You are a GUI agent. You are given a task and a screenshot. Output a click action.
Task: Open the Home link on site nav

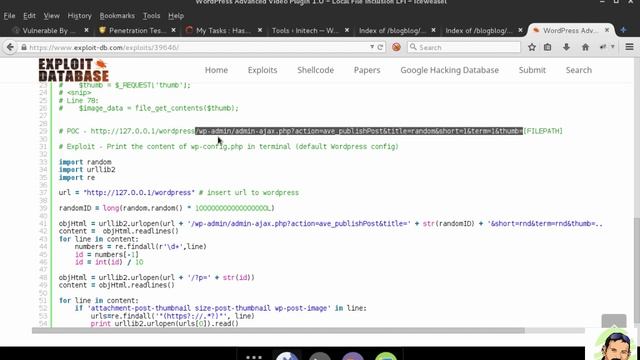coord(216,70)
